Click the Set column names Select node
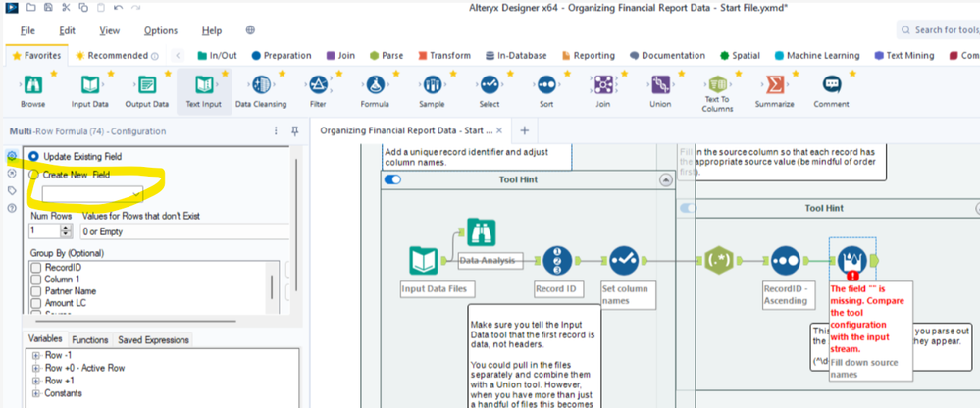The height and width of the screenshot is (408, 980). coord(624,261)
